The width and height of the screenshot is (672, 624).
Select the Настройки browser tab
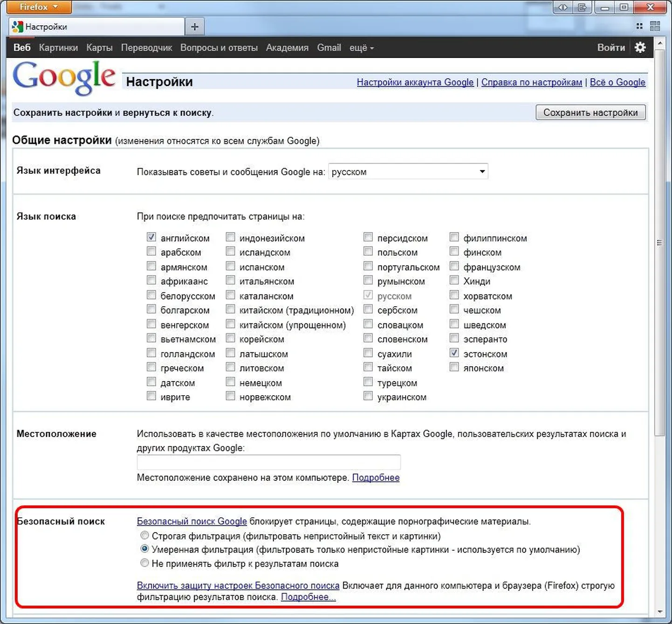point(97,27)
